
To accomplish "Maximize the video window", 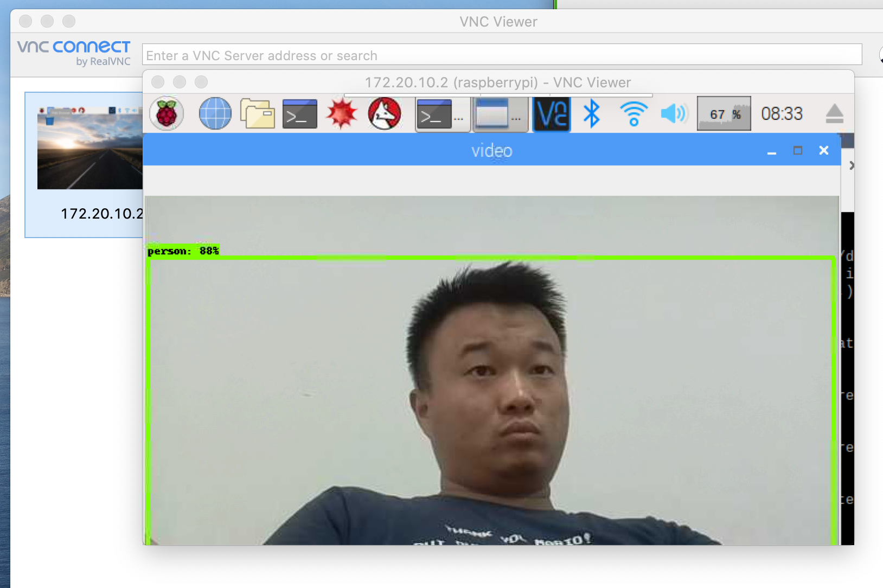I will click(797, 150).
